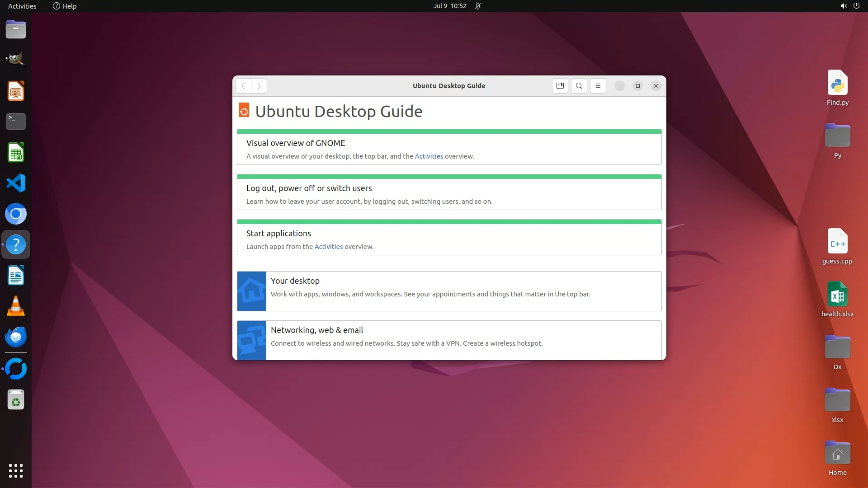The image size is (868, 488).
Task: Toggle the notifications bell icon in the top bar
Action: (x=478, y=6)
